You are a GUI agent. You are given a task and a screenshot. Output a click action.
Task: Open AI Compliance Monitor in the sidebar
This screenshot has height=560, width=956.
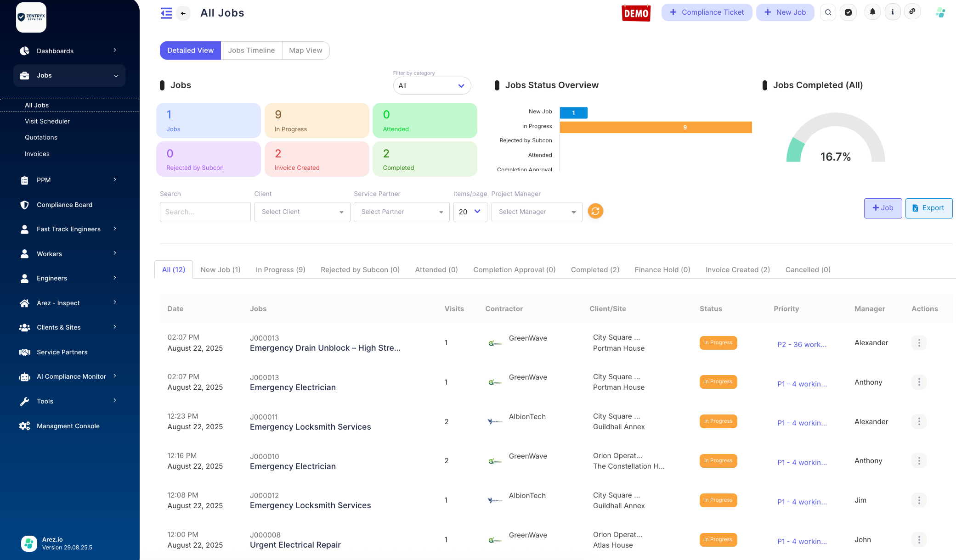click(x=71, y=376)
